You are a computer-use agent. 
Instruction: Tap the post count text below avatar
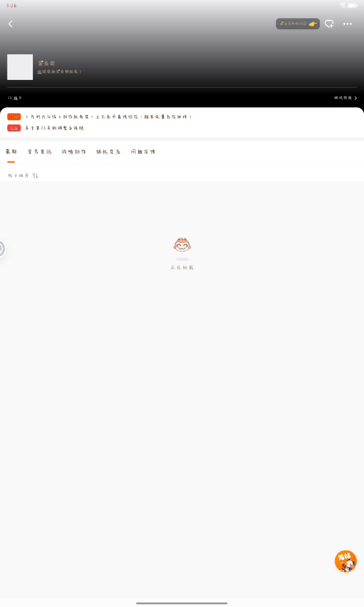(x=15, y=98)
